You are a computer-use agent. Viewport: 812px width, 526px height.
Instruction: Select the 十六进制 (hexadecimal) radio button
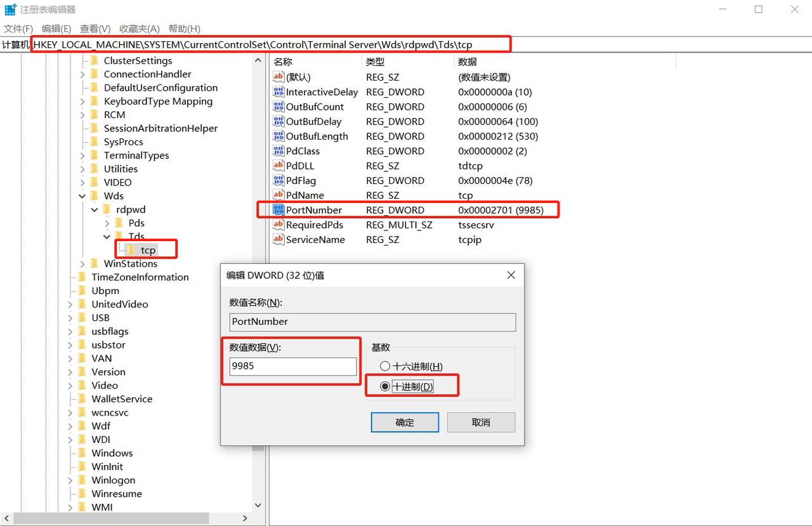tap(384, 366)
